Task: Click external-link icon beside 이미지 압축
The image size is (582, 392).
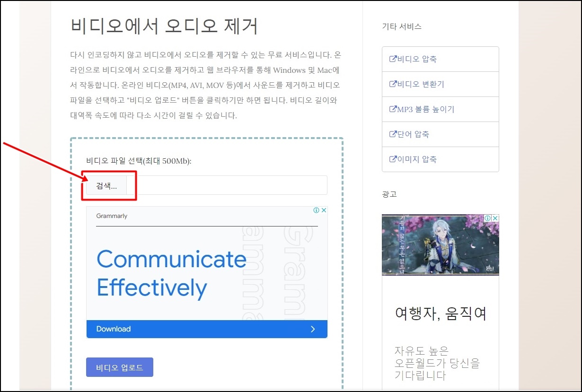Action: click(x=393, y=159)
